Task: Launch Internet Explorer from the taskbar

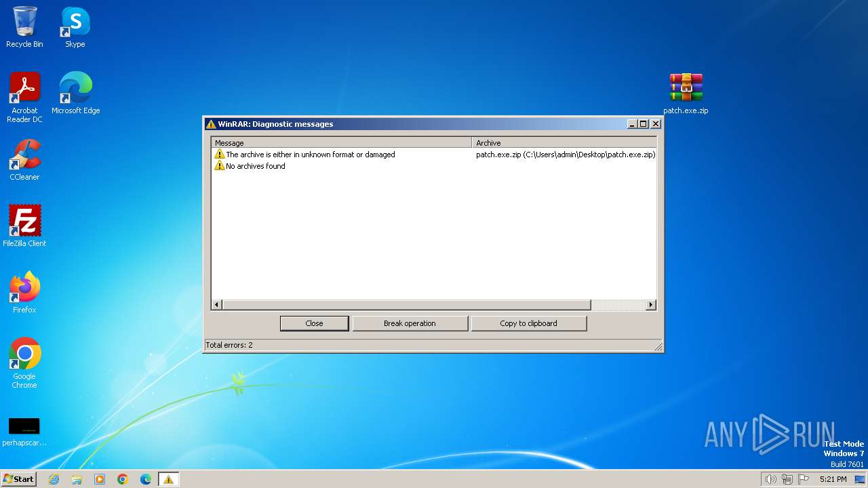Action: tap(54, 479)
